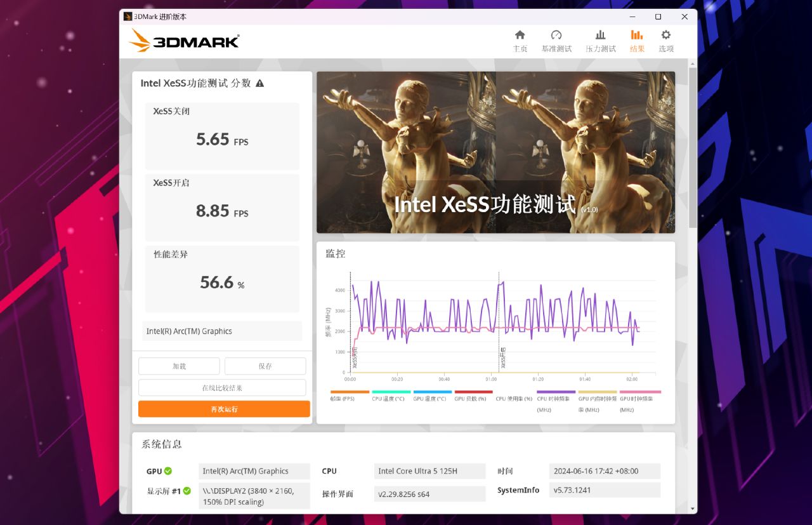This screenshot has height=525, width=812.
Task: Click the Intel Core Ultra 5 125H value
Action: (429, 471)
